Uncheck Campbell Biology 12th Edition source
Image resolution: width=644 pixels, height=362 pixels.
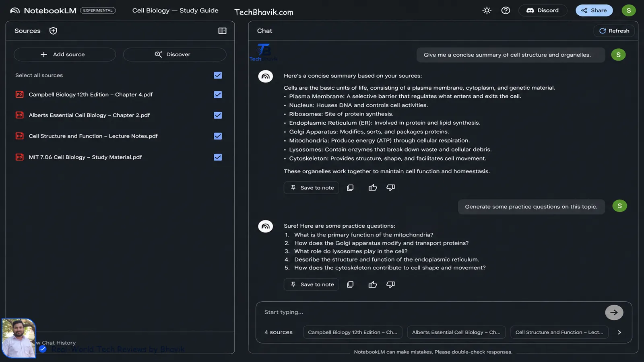pyautogui.click(x=218, y=95)
